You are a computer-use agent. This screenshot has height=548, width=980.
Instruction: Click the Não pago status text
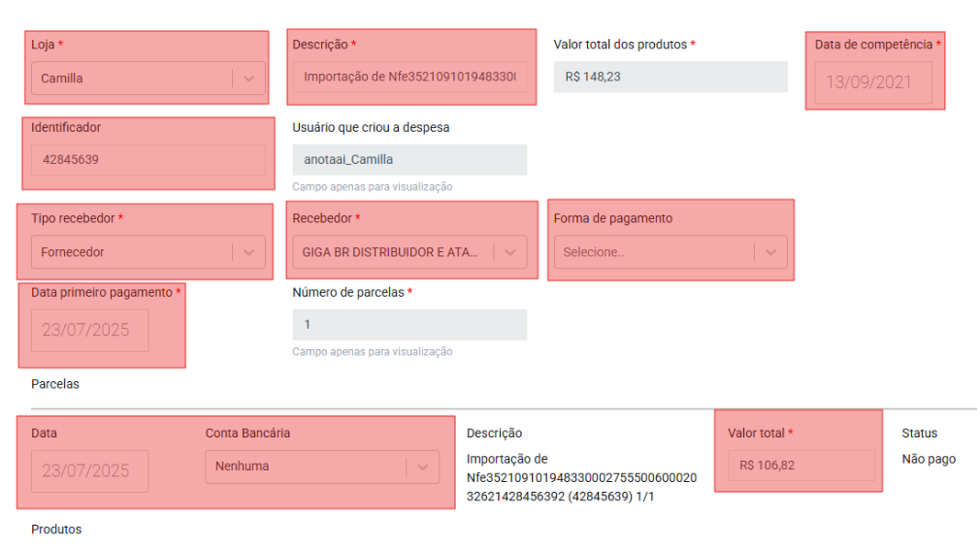pos(929,459)
